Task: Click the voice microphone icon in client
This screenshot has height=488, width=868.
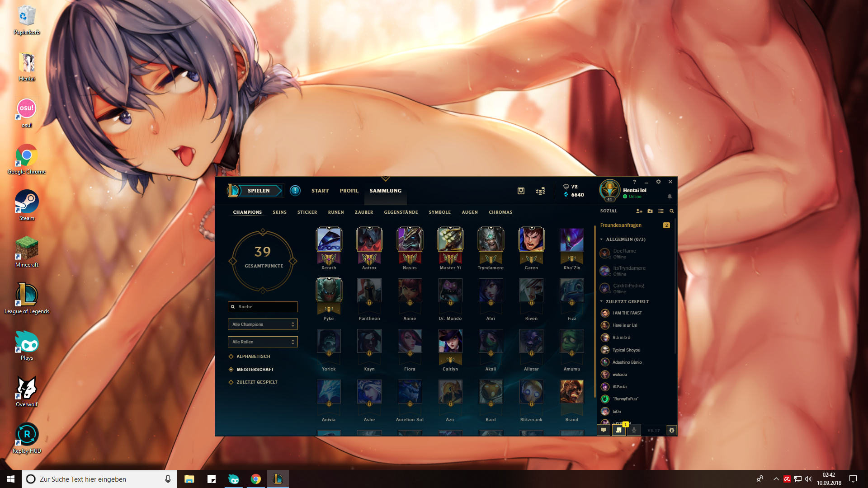Action: pyautogui.click(x=634, y=430)
